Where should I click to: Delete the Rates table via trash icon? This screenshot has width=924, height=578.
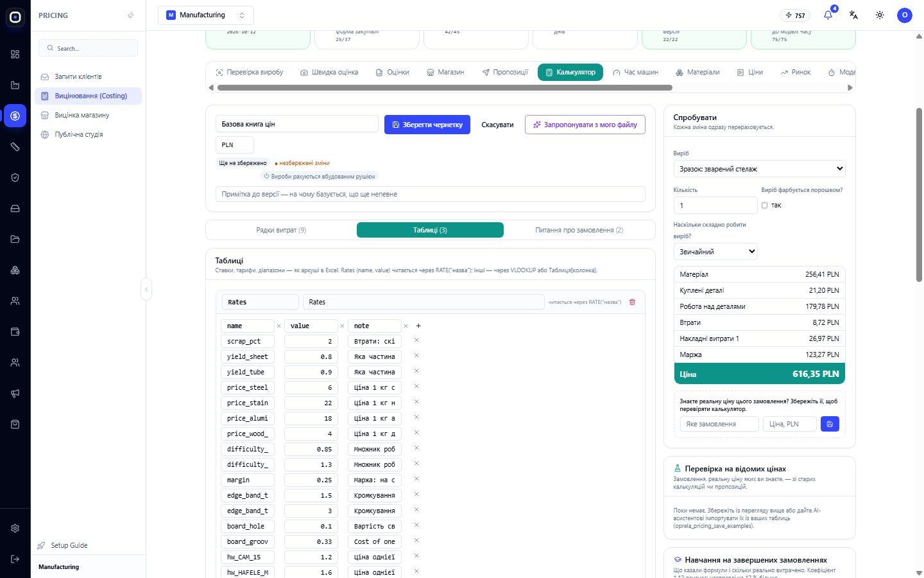(632, 302)
